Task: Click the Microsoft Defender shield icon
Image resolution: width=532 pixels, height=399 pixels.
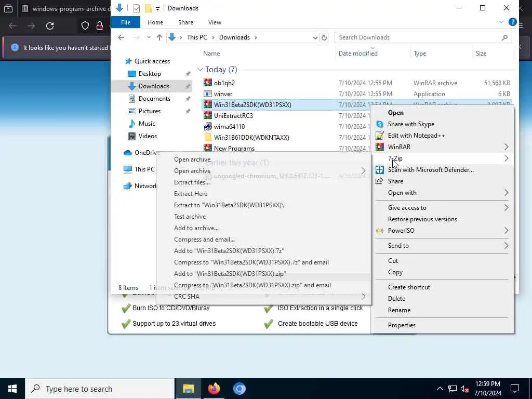Action: pyautogui.click(x=380, y=170)
